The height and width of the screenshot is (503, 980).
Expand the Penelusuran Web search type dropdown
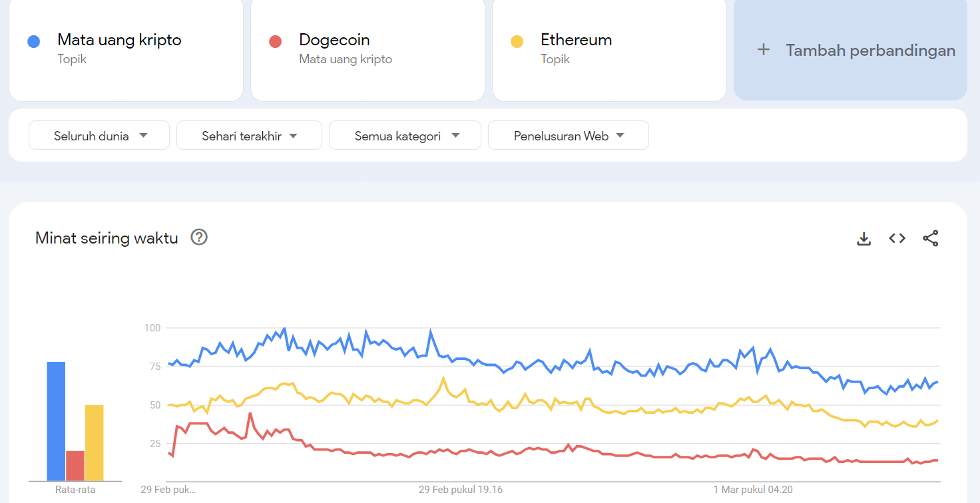(x=569, y=135)
